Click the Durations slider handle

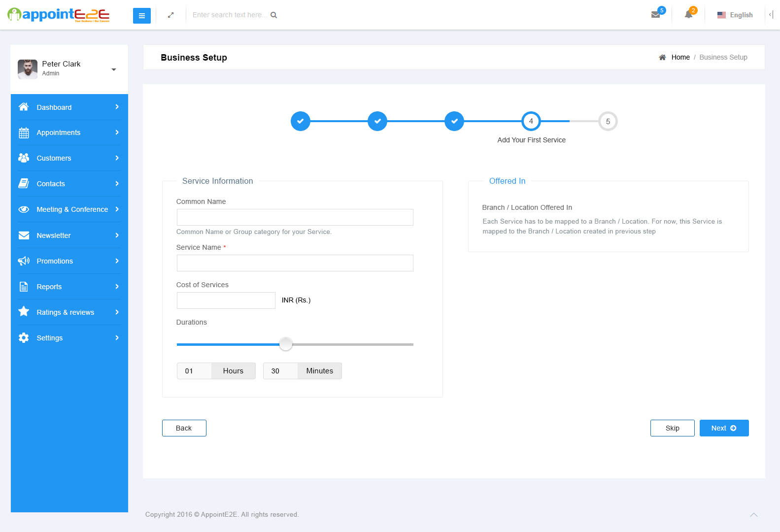pos(286,344)
